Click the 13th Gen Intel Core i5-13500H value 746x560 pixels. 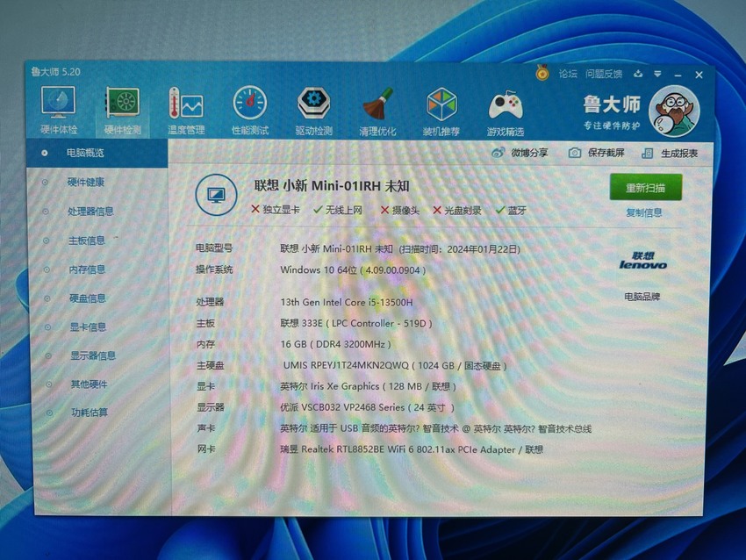pyautogui.click(x=347, y=302)
